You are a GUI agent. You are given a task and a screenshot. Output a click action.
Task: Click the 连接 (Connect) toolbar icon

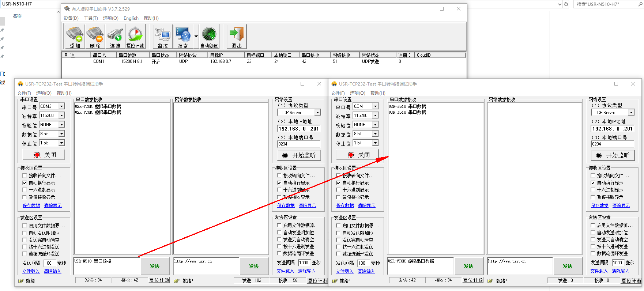[115, 37]
